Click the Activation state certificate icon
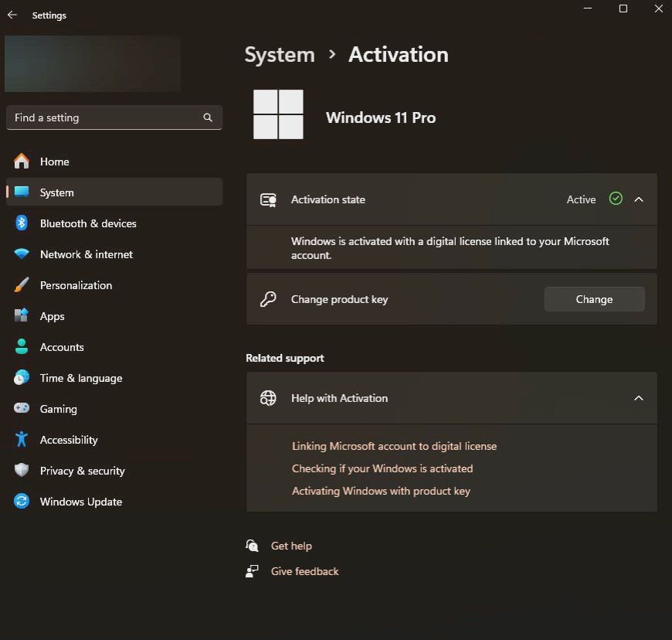Viewport: 672px width, 640px height. coord(268,200)
